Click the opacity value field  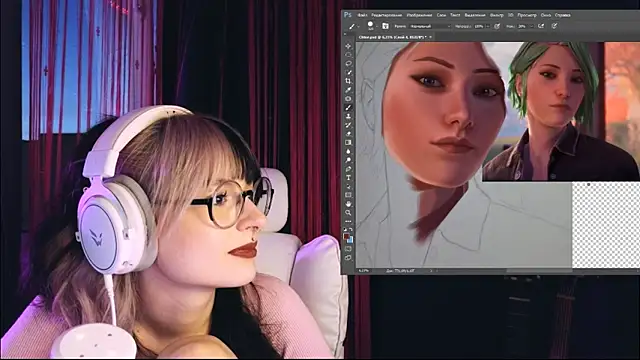[x=479, y=26]
